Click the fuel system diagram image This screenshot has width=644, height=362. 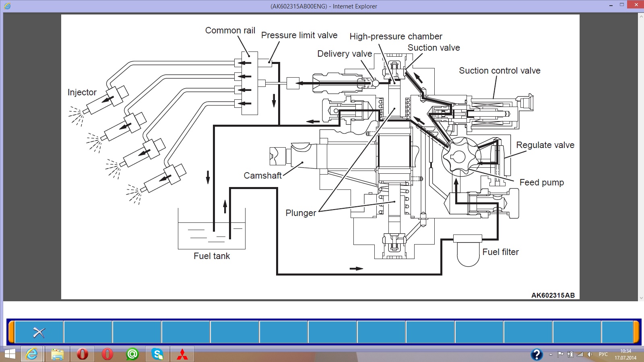(x=320, y=157)
